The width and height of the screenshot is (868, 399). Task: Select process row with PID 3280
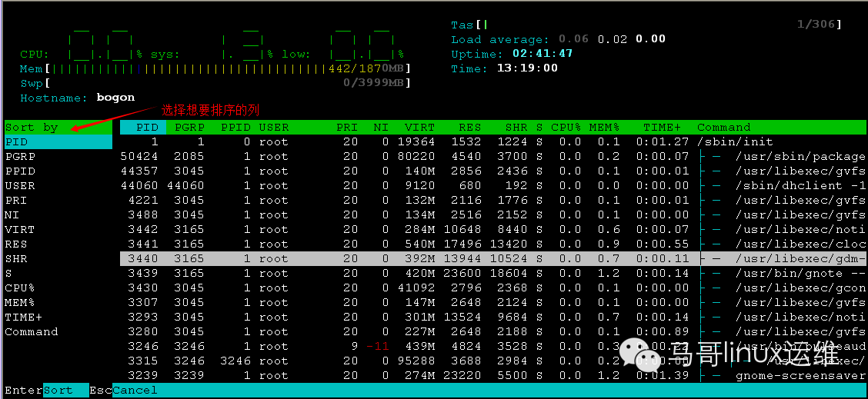pos(493,331)
